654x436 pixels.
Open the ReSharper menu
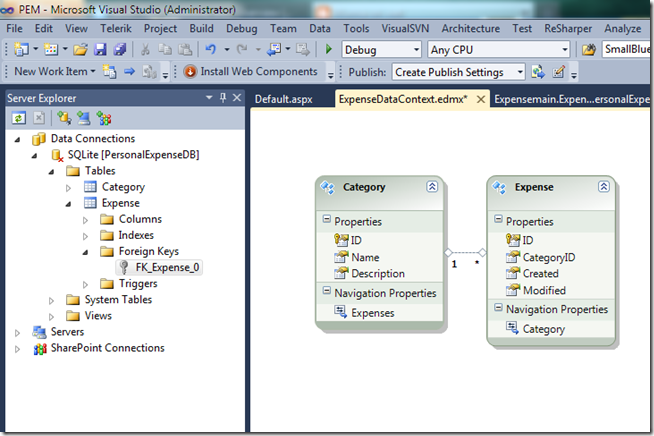tap(568, 28)
